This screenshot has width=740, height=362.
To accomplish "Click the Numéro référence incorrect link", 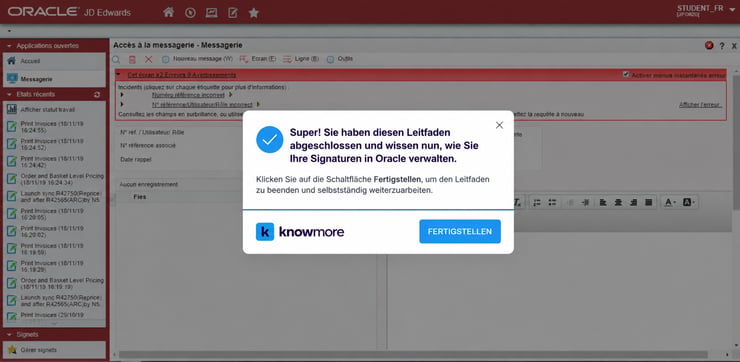I will coord(189,95).
